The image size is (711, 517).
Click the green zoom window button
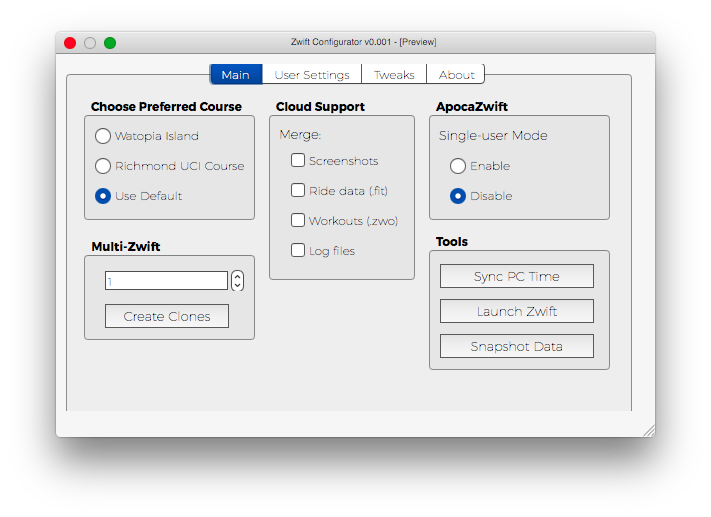110,43
